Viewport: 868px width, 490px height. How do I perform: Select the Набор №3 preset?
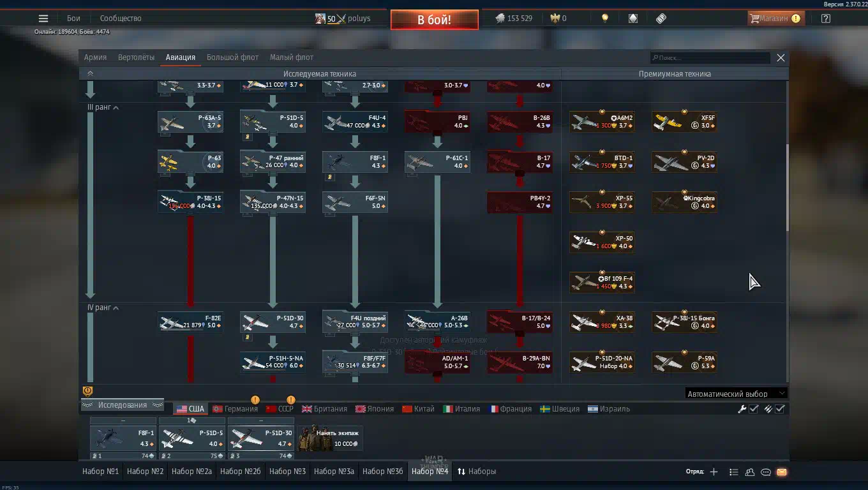pyautogui.click(x=287, y=471)
